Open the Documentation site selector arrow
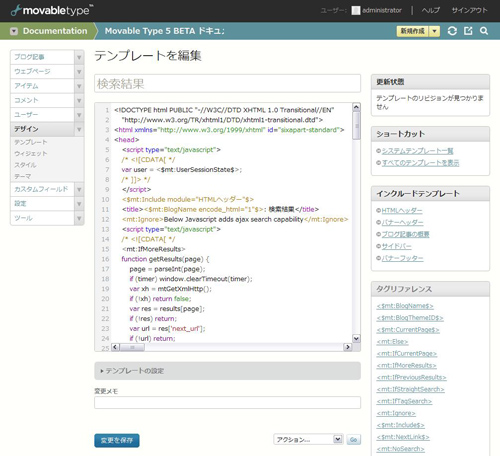This screenshot has width=500, height=456. (14, 31)
